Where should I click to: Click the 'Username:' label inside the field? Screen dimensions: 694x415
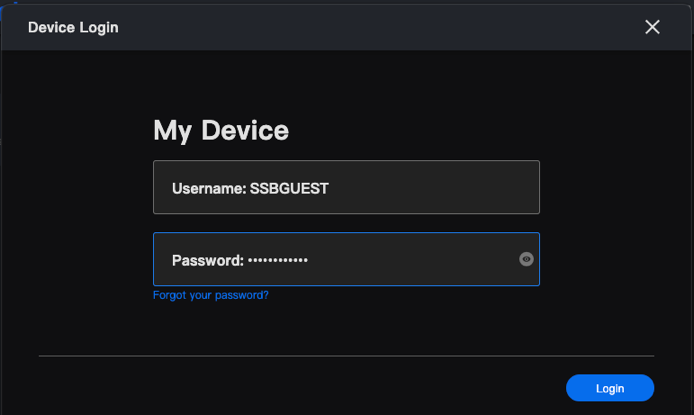[208, 187]
